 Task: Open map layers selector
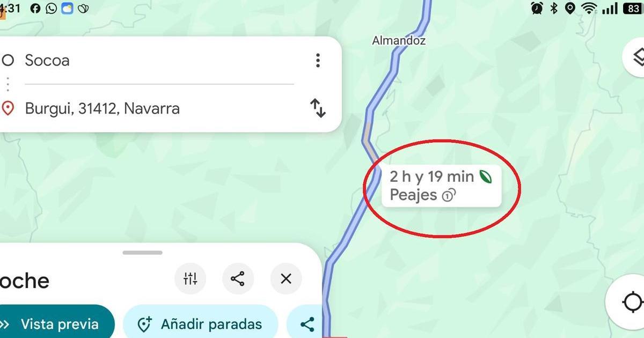pos(636,56)
